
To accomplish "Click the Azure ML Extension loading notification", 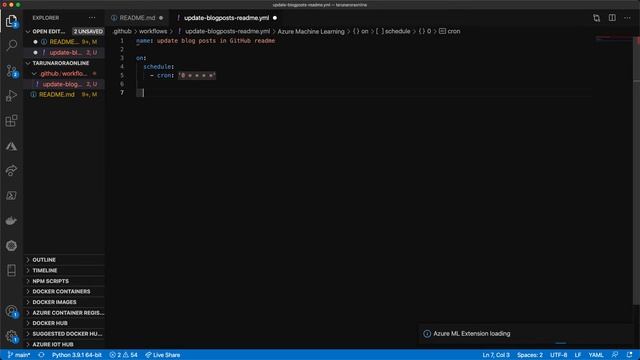I will click(527, 334).
